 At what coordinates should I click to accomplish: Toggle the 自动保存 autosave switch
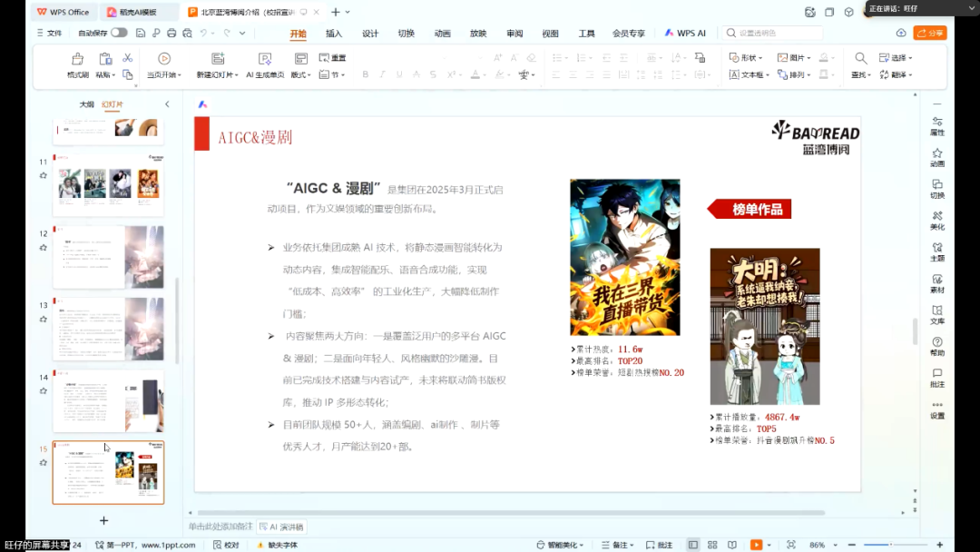[x=119, y=33]
